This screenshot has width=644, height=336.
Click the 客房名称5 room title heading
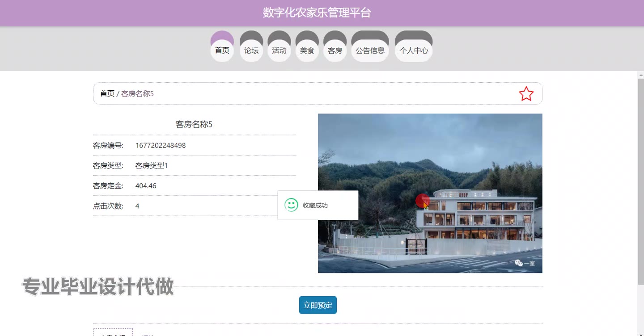(194, 124)
